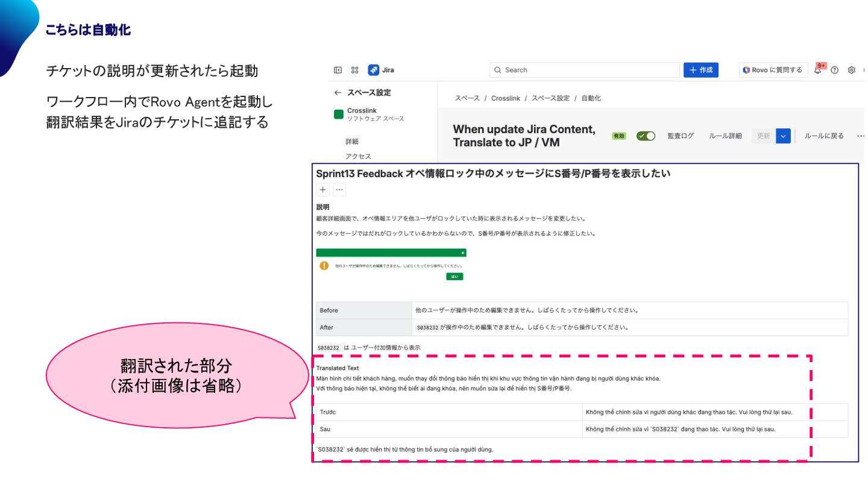Collapse the Jira sidebar panel icon
The height and width of the screenshot is (488, 868).
click(x=338, y=70)
